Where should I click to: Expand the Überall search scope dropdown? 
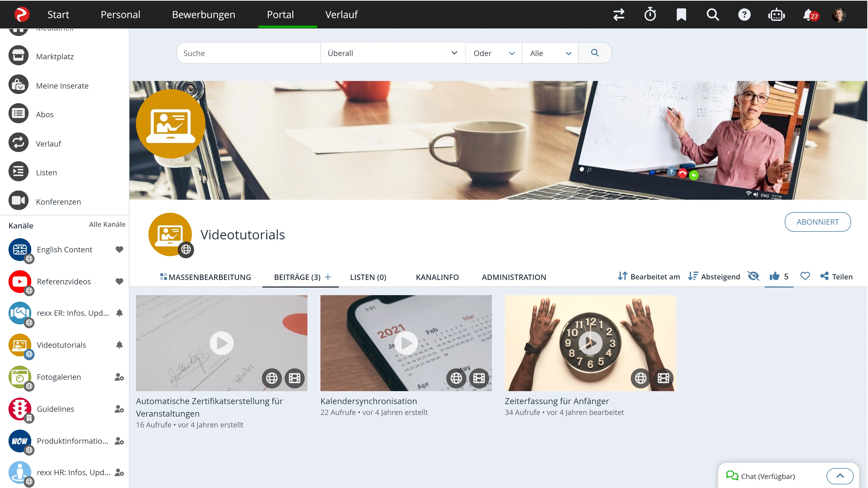(393, 53)
